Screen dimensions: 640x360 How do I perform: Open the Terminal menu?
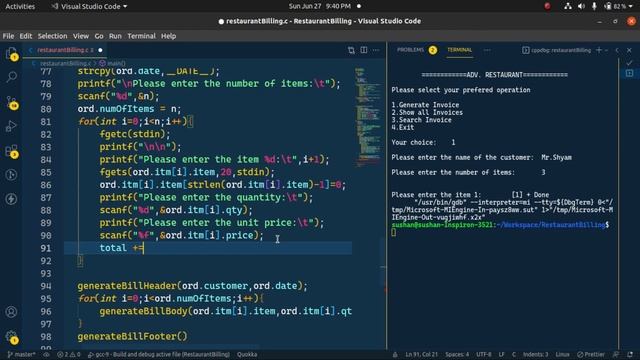141,36
